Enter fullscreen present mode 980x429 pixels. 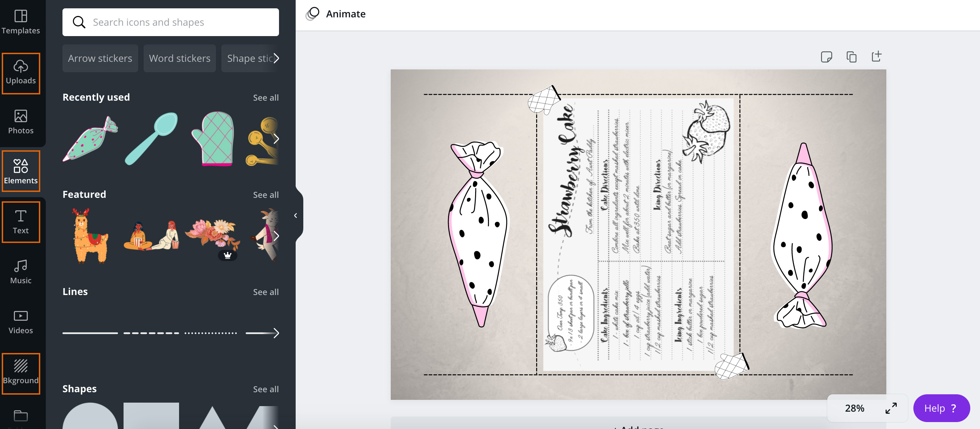coord(891,408)
